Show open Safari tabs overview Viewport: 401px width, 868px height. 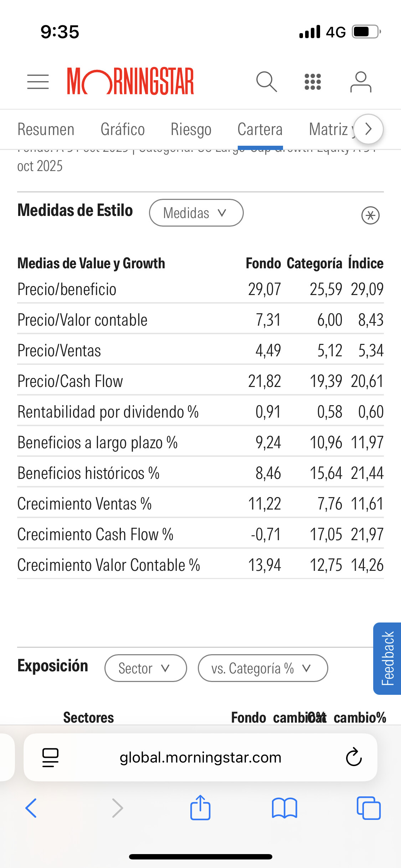click(x=368, y=808)
